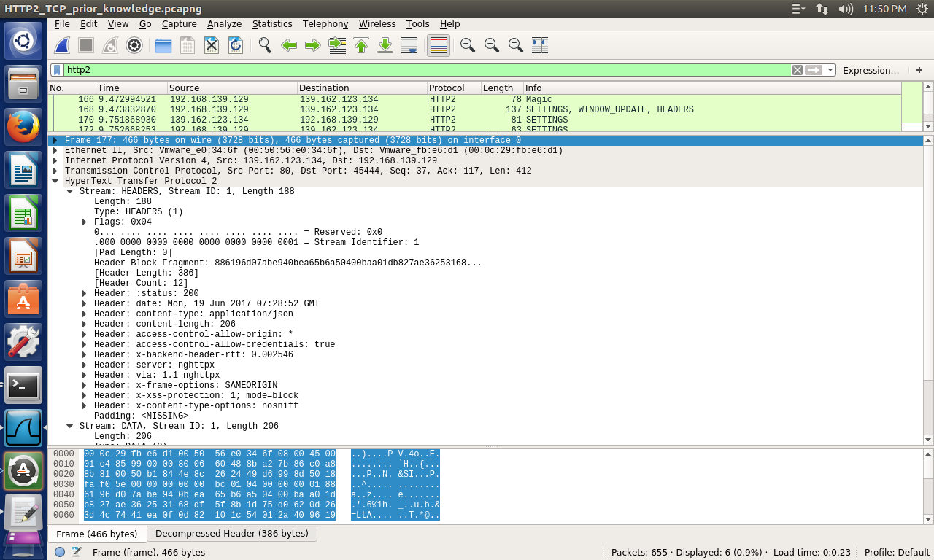Image resolution: width=934 pixels, height=560 pixels.
Task: Collapse Stream: DATA node
Action: [x=70, y=426]
